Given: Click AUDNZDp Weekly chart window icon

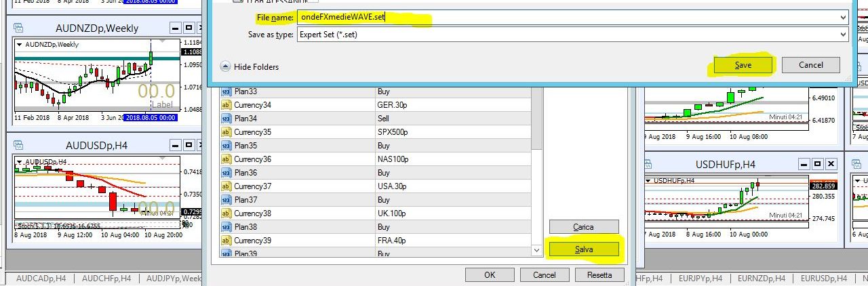Looking at the screenshot, I should (18, 28).
